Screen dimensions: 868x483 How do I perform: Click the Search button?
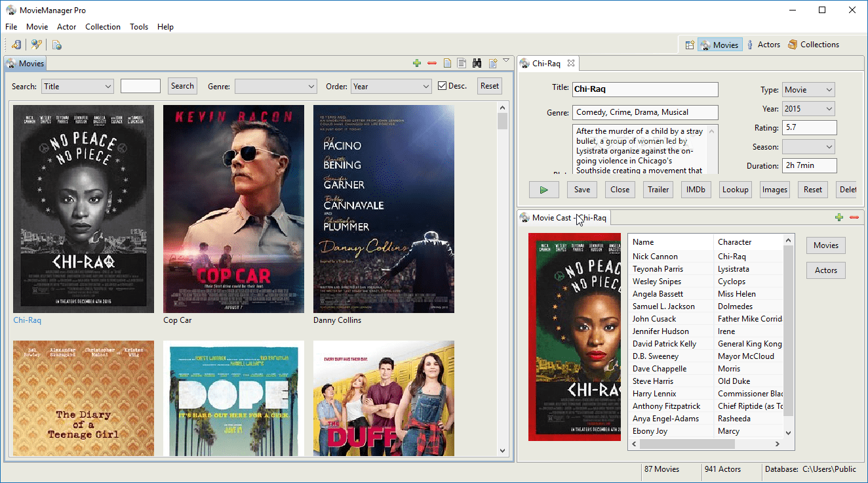182,86
